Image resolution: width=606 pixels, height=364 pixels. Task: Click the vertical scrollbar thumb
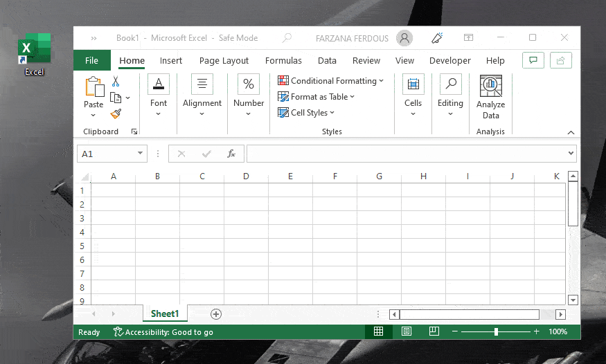click(573, 204)
